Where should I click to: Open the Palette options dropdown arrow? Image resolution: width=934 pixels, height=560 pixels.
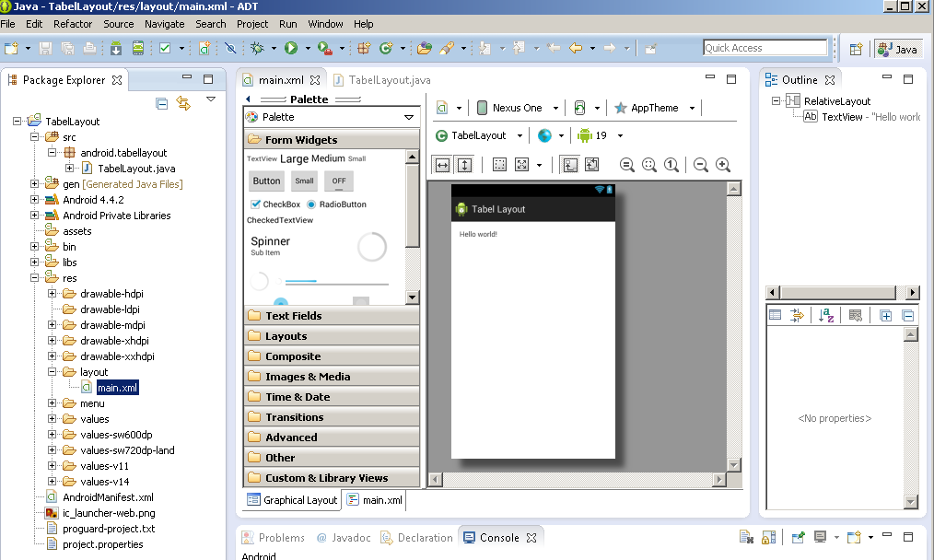click(409, 117)
